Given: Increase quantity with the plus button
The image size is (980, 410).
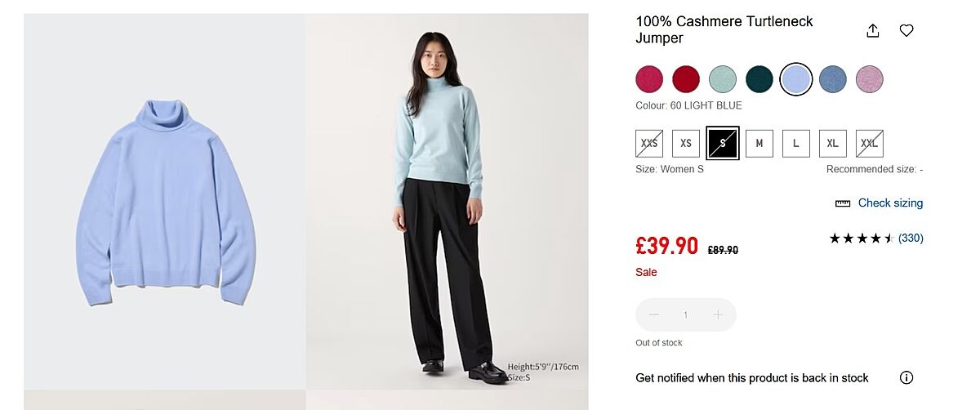Looking at the screenshot, I should (718, 314).
